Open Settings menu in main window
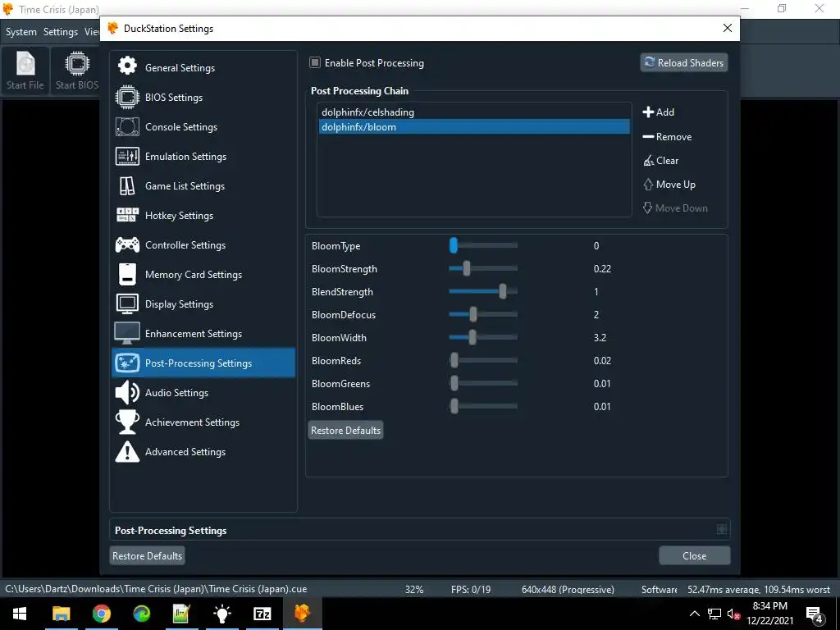The height and width of the screenshot is (630, 840). (x=61, y=32)
